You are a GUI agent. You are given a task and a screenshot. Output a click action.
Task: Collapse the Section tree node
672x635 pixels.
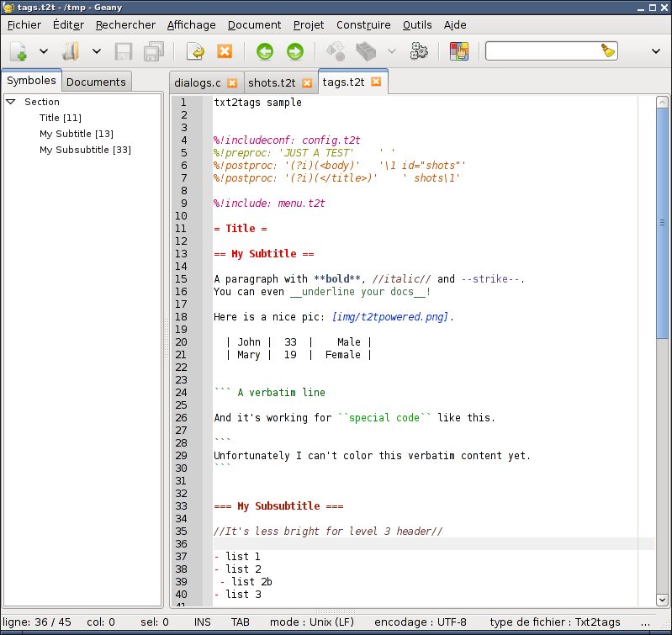[11, 102]
